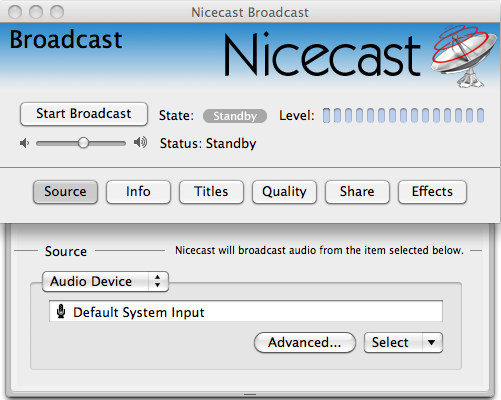Close the Nicecast Broadcast window

[x=15, y=12]
